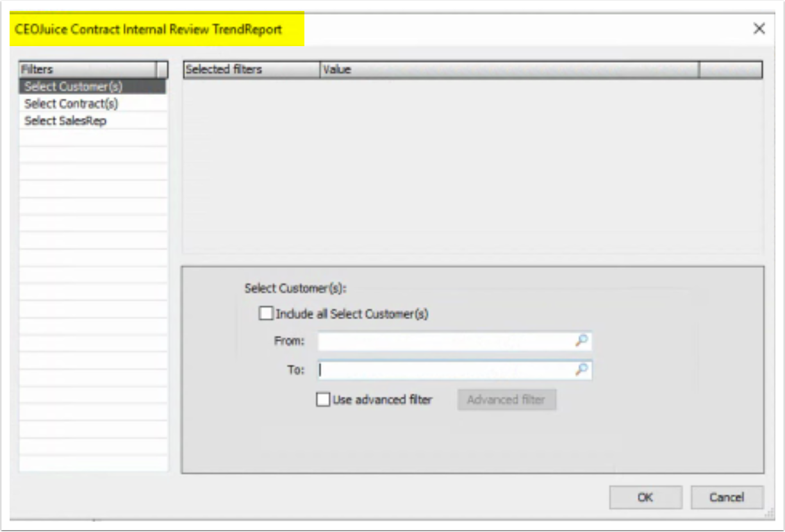Click the magnifier lookup icon in To field
Viewport: 785px width, 532px height.
tap(581, 370)
